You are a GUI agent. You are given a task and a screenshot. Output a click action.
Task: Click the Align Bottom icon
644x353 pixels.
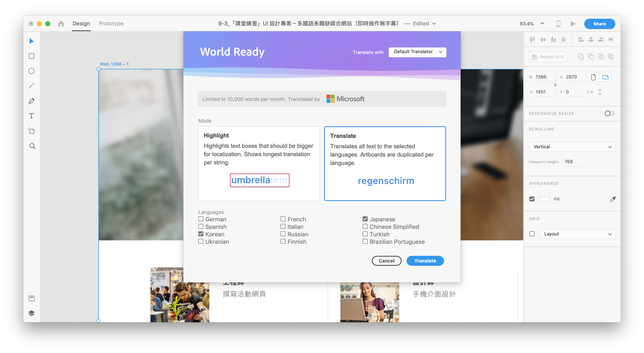[554, 39]
